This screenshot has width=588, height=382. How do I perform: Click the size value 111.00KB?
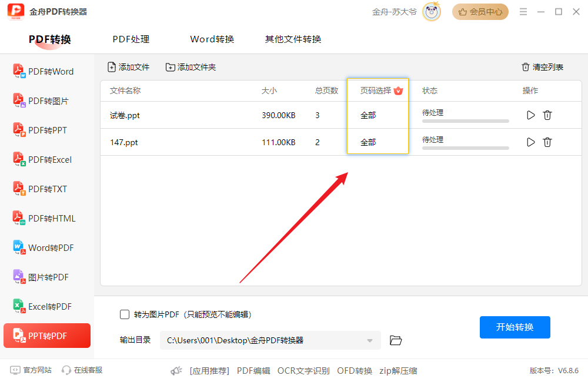pyautogui.click(x=279, y=142)
